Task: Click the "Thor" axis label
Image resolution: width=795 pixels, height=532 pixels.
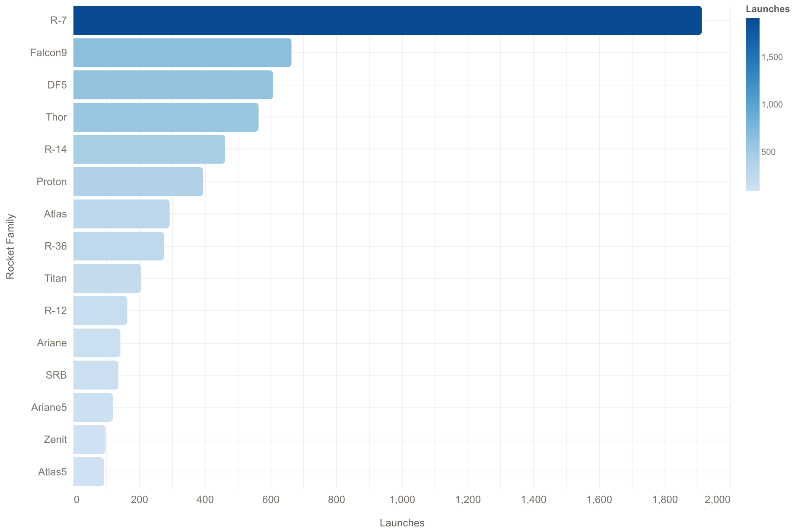Action: coord(56,117)
